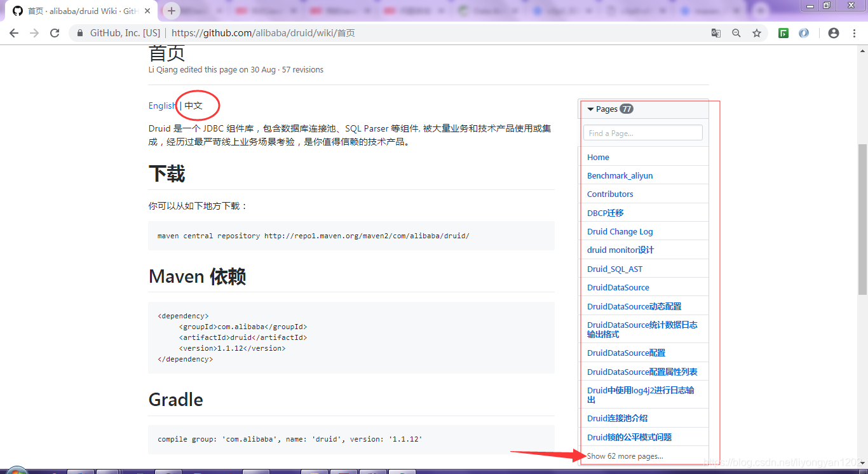
Task: Click the blue round extension icon
Action: [x=804, y=33]
